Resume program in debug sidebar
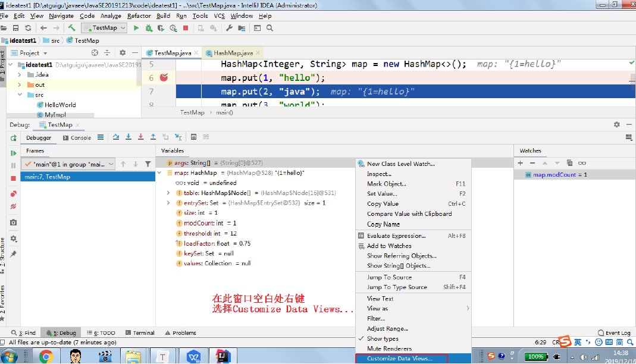This screenshot has height=364, width=636. coord(13,153)
